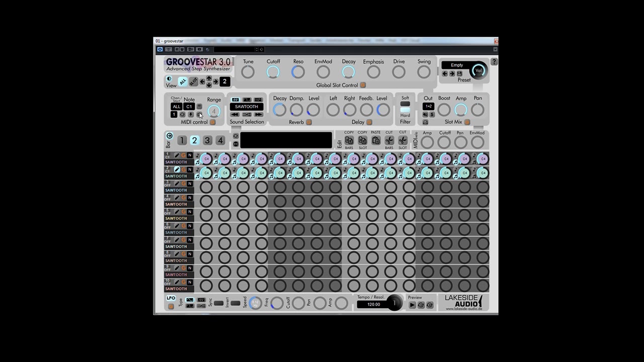Click the Tempo 120.00 field
This screenshot has width=644, height=362.
373,304
